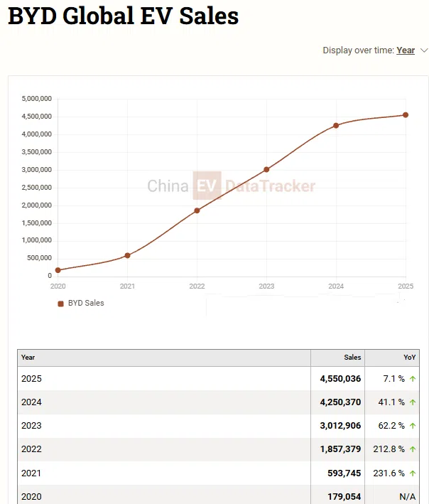
Task: Select the 2021 data point on the line
Action: 127,255
